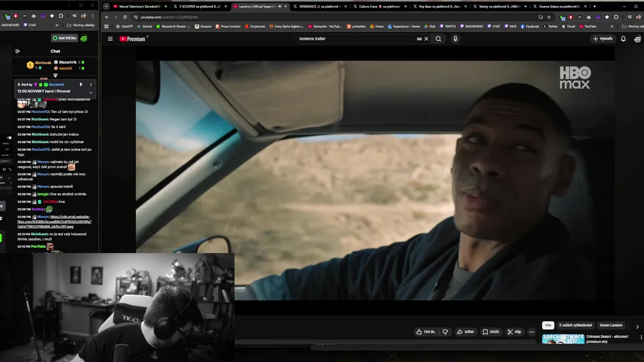
Task: Save the video with Uložit
Action: tap(491, 332)
